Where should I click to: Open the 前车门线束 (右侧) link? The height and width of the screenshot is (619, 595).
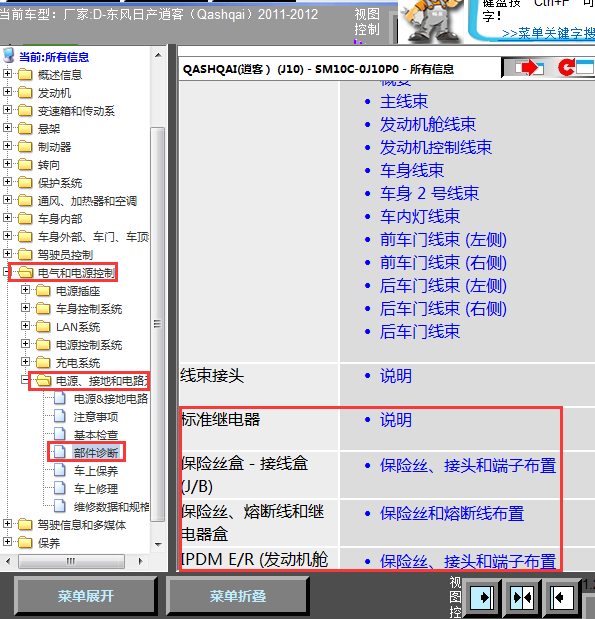coord(443,263)
